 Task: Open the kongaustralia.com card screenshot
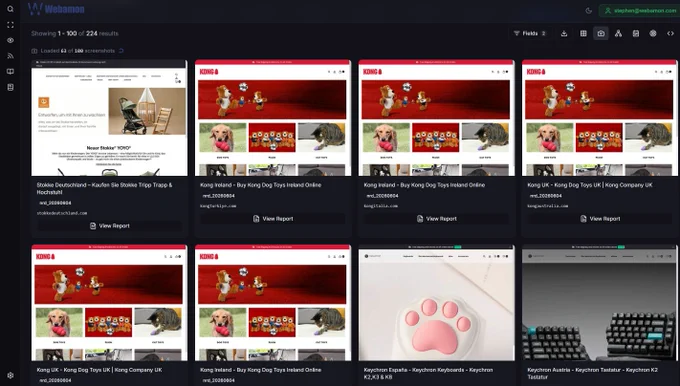click(600, 118)
